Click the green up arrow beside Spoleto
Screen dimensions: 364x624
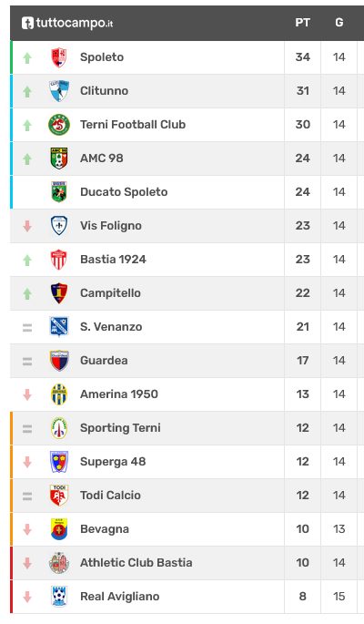tap(27, 58)
